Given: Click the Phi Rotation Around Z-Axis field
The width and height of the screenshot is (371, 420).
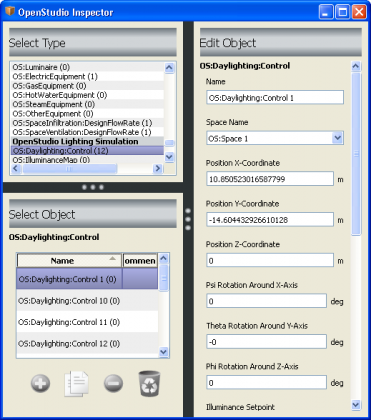Looking at the screenshot, I should coord(266,382).
